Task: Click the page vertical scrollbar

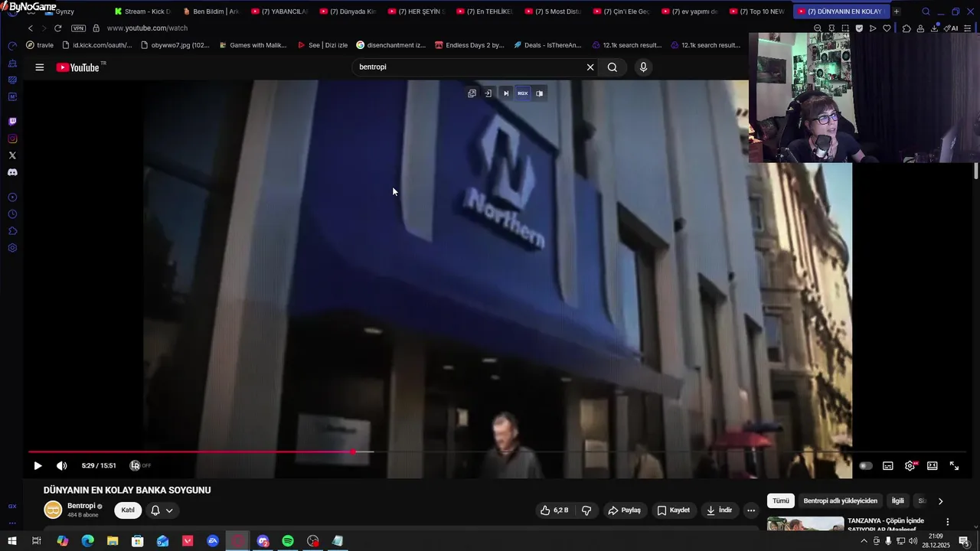Action: tap(976, 172)
